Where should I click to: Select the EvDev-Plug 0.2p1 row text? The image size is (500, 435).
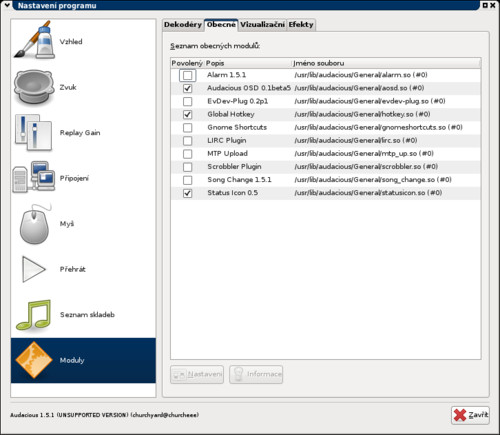(x=237, y=101)
